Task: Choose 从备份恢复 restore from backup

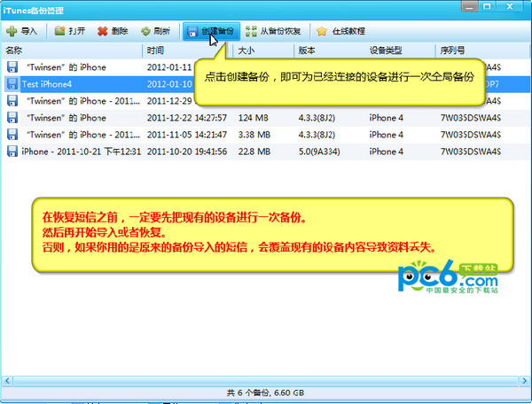Action: coord(273,31)
